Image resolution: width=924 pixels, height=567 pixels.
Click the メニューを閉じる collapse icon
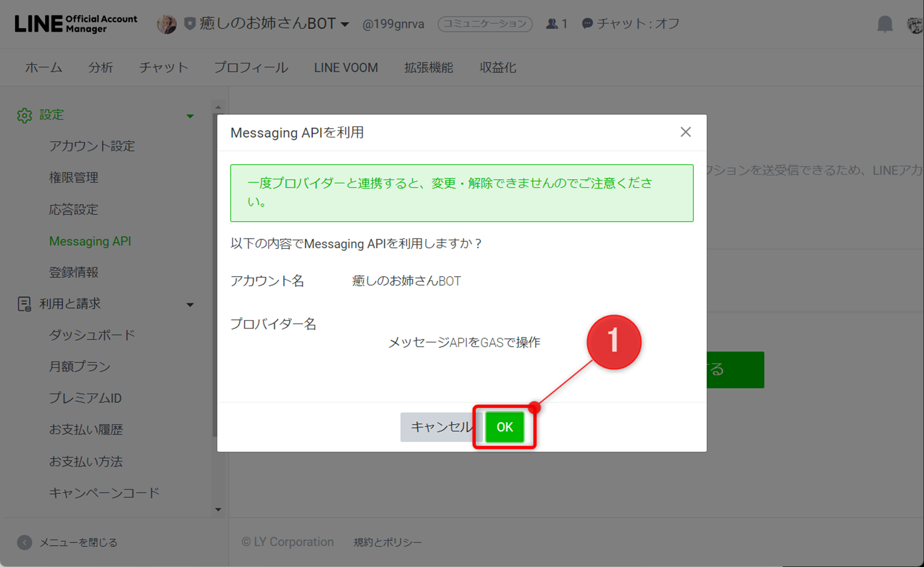24,542
